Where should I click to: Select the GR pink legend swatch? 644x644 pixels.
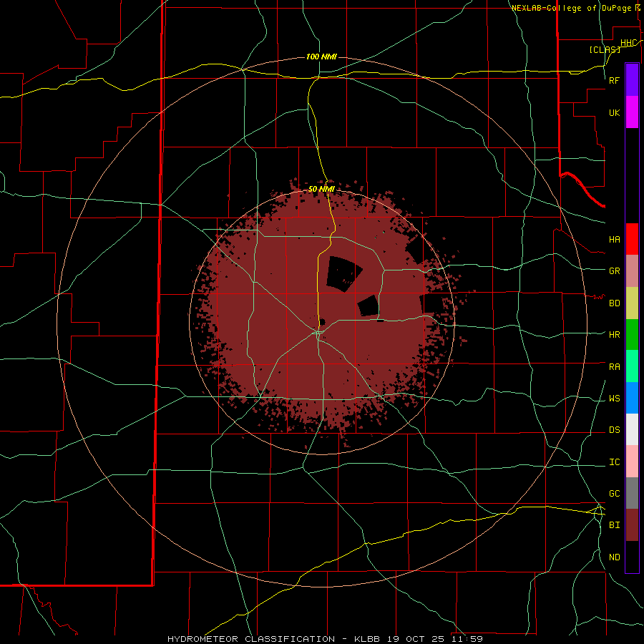pyautogui.click(x=632, y=271)
